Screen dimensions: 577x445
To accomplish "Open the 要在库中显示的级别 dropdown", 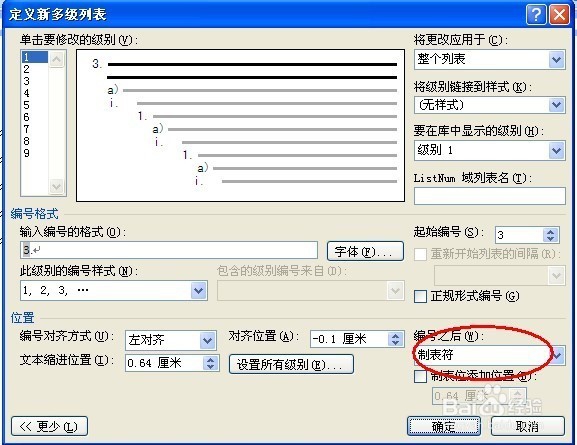I will pyautogui.click(x=556, y=150).
